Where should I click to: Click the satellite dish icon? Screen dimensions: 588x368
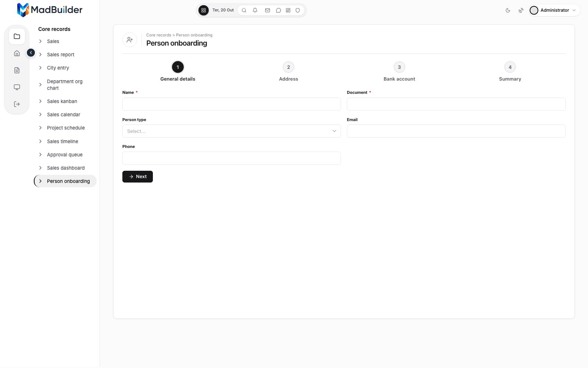pos(521,10)
